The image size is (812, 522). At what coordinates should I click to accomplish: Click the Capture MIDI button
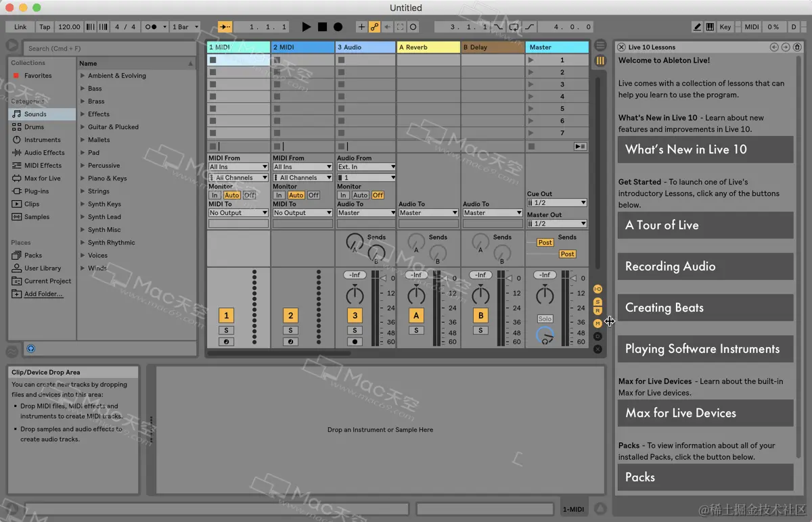pos(400,27)
